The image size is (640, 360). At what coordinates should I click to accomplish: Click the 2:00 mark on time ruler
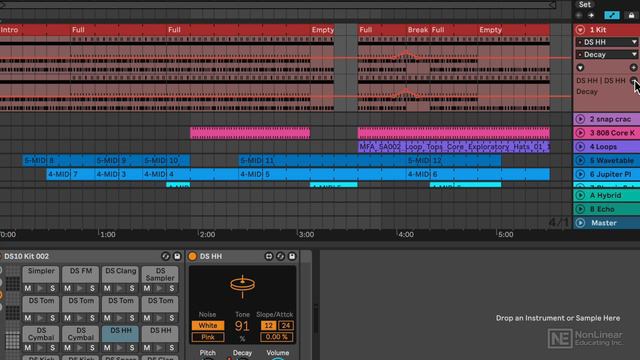click(x=207, y=235)
